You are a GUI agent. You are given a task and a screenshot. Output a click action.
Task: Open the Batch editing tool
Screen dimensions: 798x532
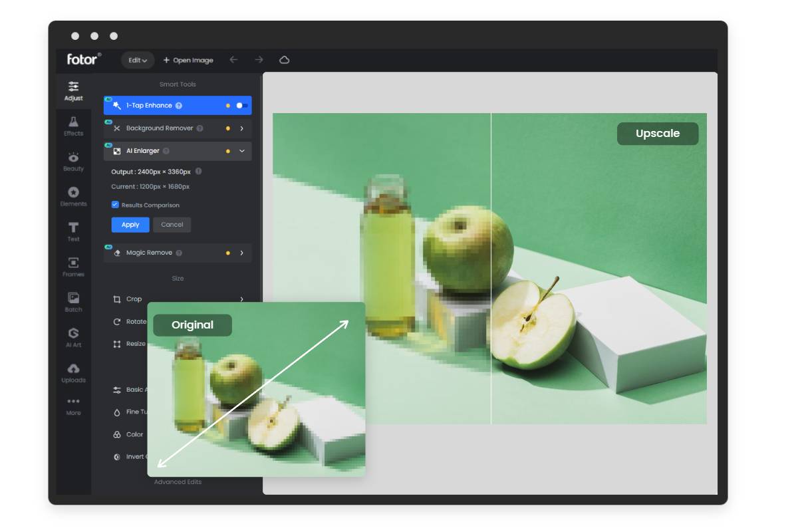tap(73, 302)
